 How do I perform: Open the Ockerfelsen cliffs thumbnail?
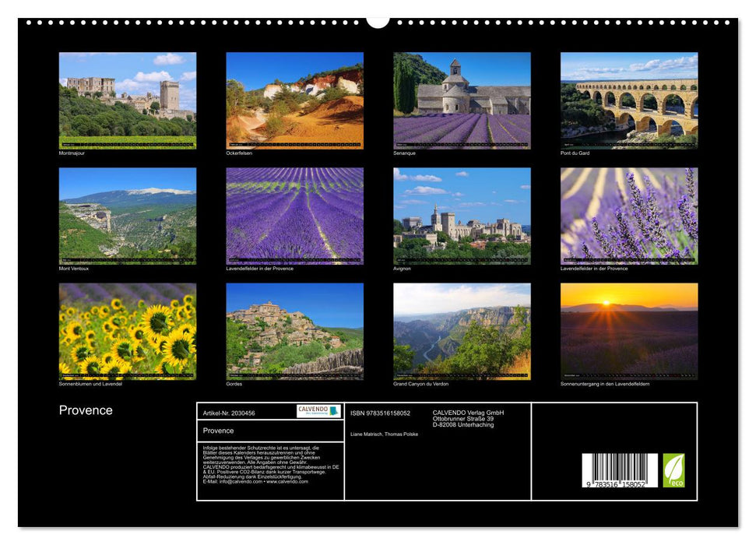(x=294, y=103)
